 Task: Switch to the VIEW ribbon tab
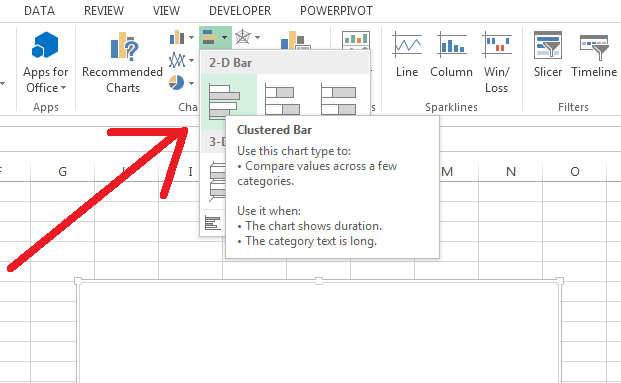(x=166, y=11)
